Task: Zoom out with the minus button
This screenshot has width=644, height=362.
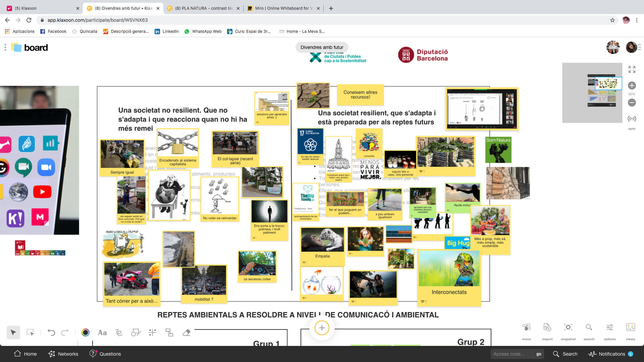Action: pyautogui.click(x=632, y=103)
